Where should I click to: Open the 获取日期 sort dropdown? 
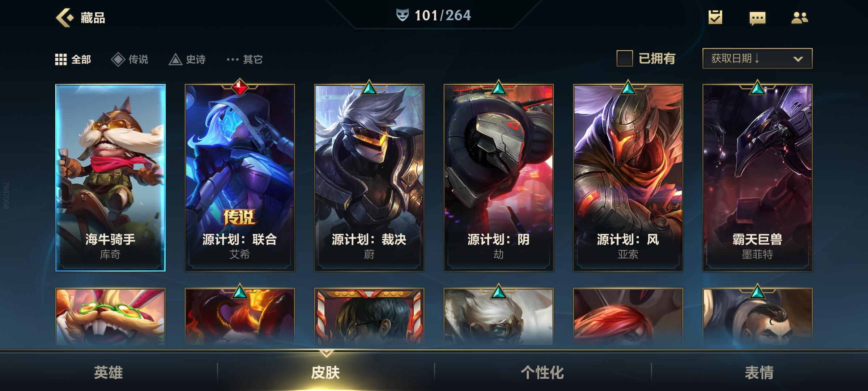(x=757, y=58)
